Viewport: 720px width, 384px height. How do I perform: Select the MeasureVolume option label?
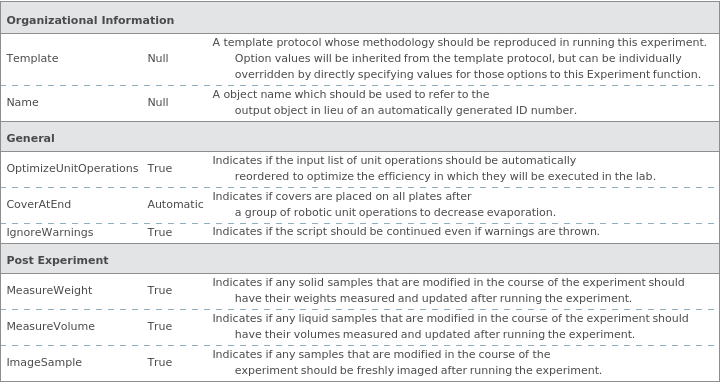tap(51, 326)
